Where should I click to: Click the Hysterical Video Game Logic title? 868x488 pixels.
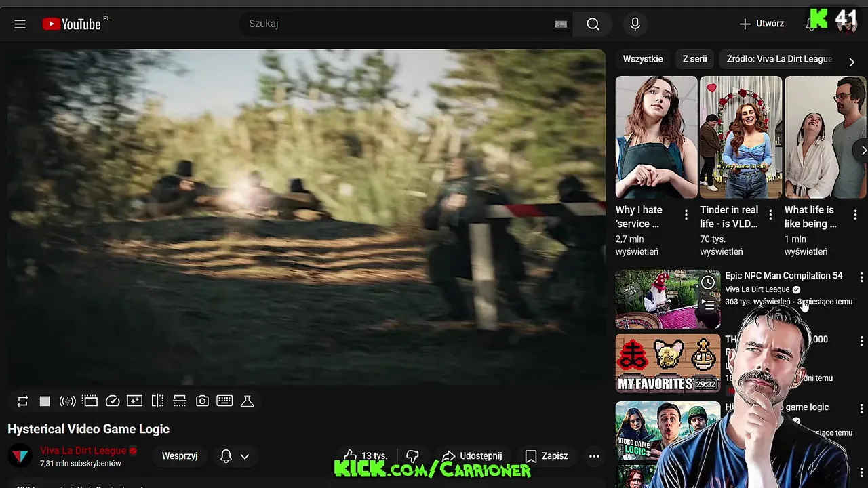point(89,429)
